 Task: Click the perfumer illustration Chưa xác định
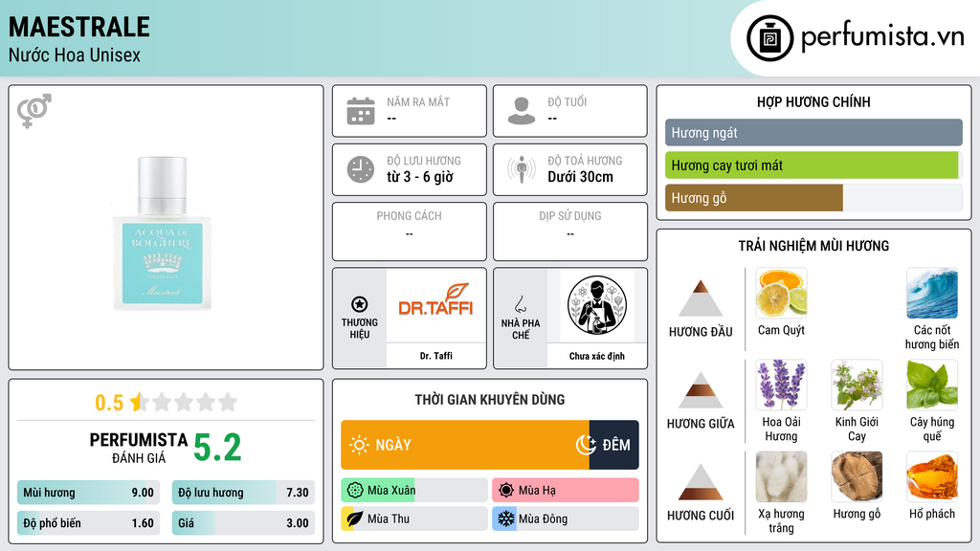pos(597,305)
